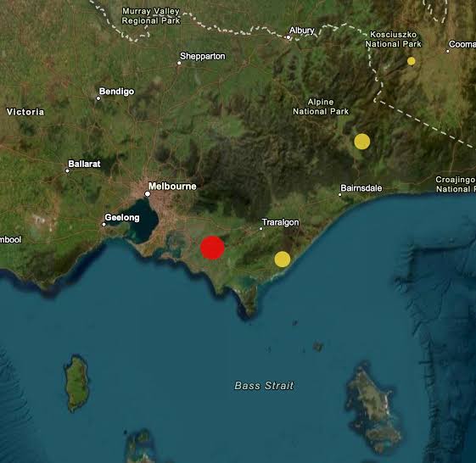
Task: Click the Melbourne city label
Action: [172, 187]
